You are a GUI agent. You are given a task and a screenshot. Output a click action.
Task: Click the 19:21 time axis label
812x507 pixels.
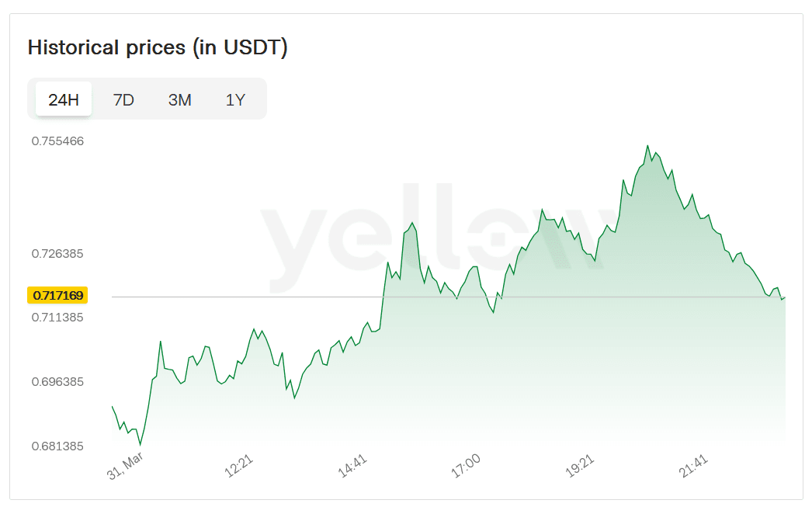[x=580, y=467]
